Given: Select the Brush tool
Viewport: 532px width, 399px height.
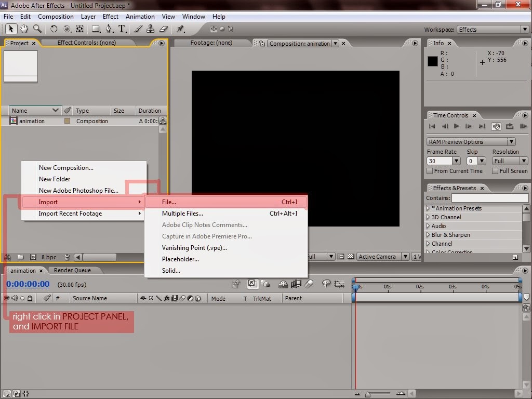Looking at the screenshot, I should point(137,29).
